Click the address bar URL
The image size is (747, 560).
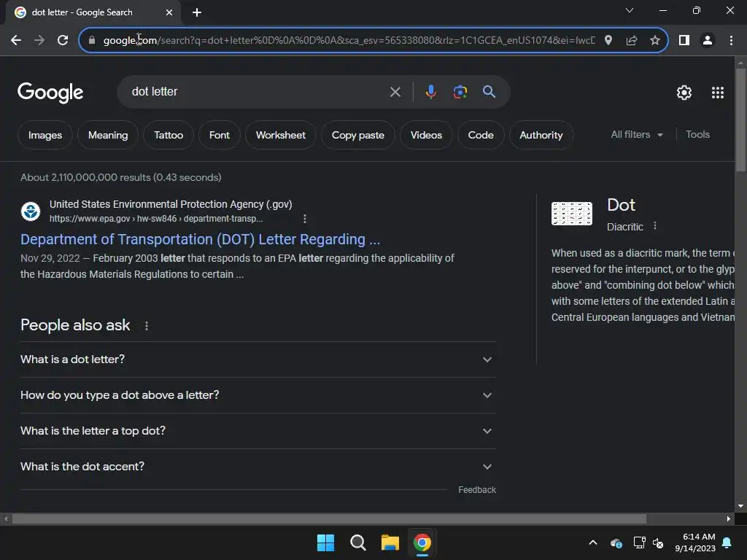pos(349,41)
